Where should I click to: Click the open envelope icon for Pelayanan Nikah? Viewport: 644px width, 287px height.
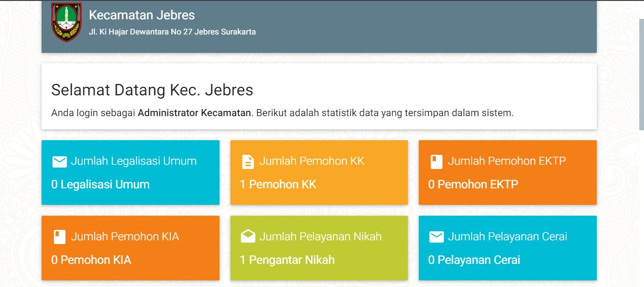(247, 237)
